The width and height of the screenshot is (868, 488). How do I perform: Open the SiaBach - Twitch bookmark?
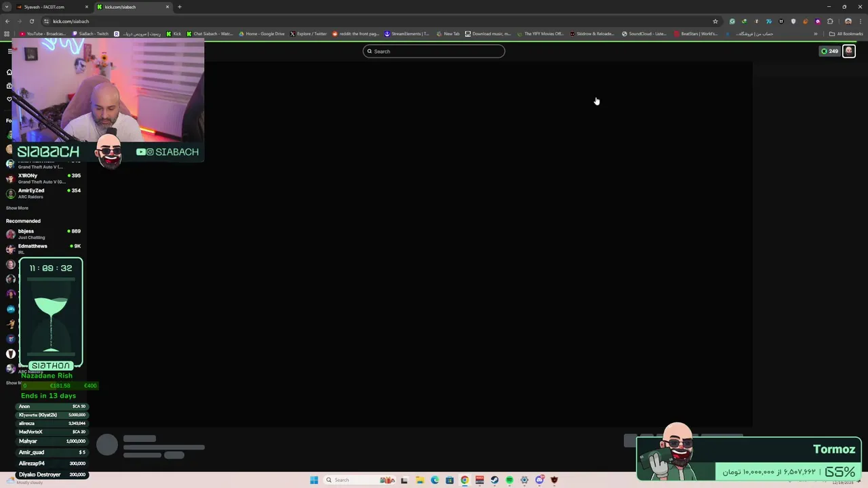[90, 33]
